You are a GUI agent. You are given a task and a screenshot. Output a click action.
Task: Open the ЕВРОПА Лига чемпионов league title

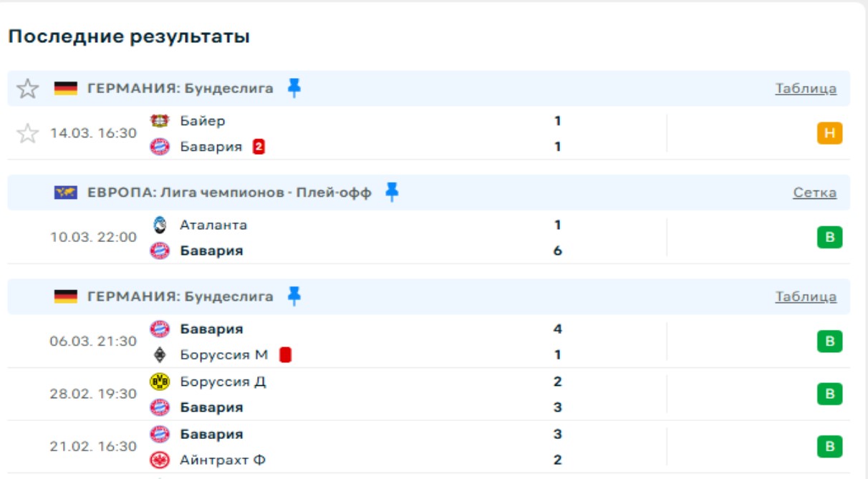[x=229, y=193]
